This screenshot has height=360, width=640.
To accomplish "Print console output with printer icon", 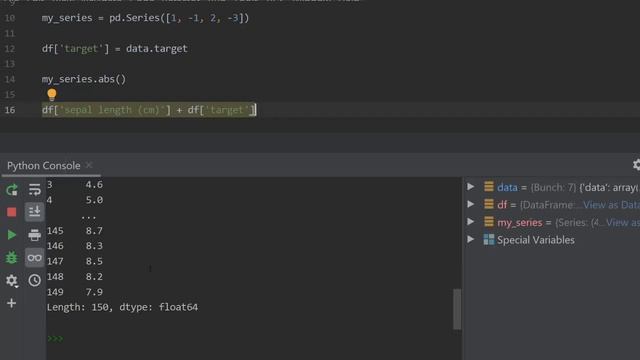I will pos(35,235).
